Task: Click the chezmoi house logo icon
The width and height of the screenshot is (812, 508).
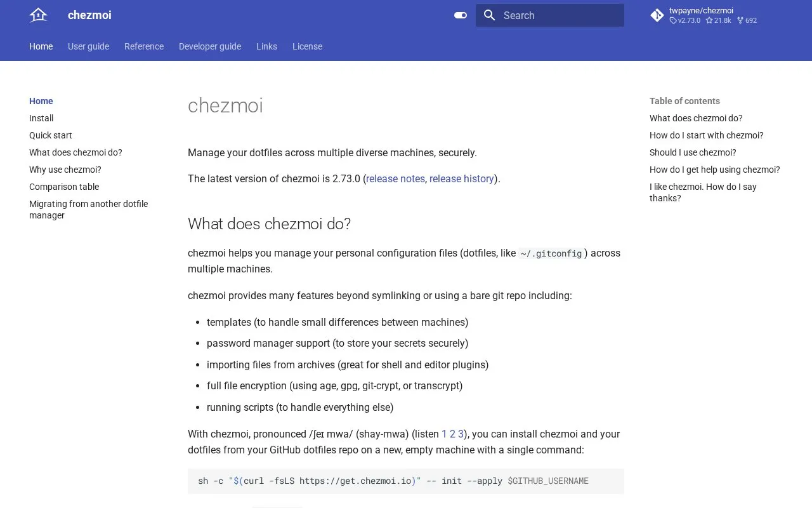Action: pos(39,15)
